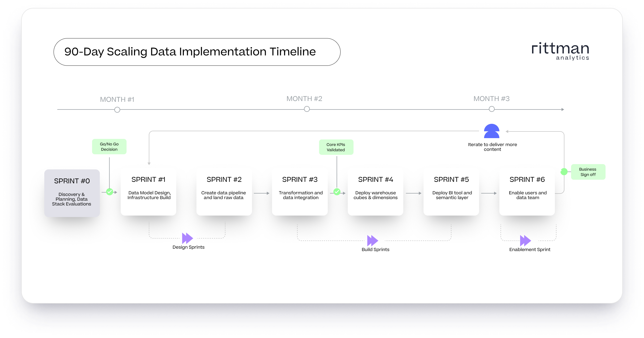The height and width of the screenshot is (338, 644).
Task: Expand the Sprint #1 card details
Action: (x=148, y=190)
